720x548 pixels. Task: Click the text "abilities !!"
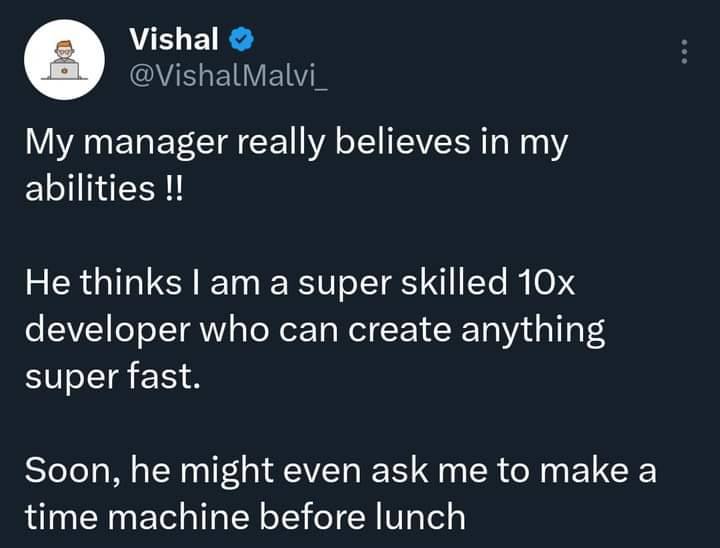tap(104, 188)
